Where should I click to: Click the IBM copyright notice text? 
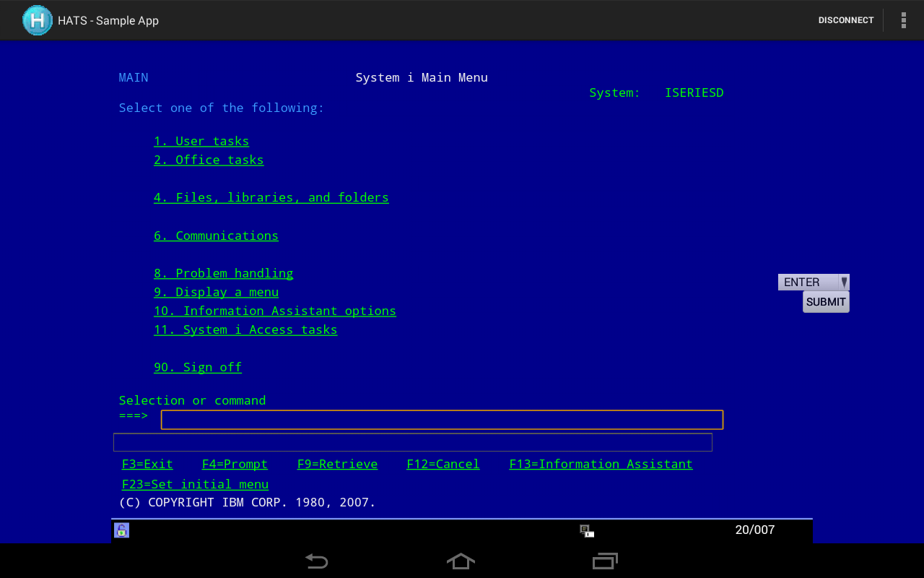(248, 502)
